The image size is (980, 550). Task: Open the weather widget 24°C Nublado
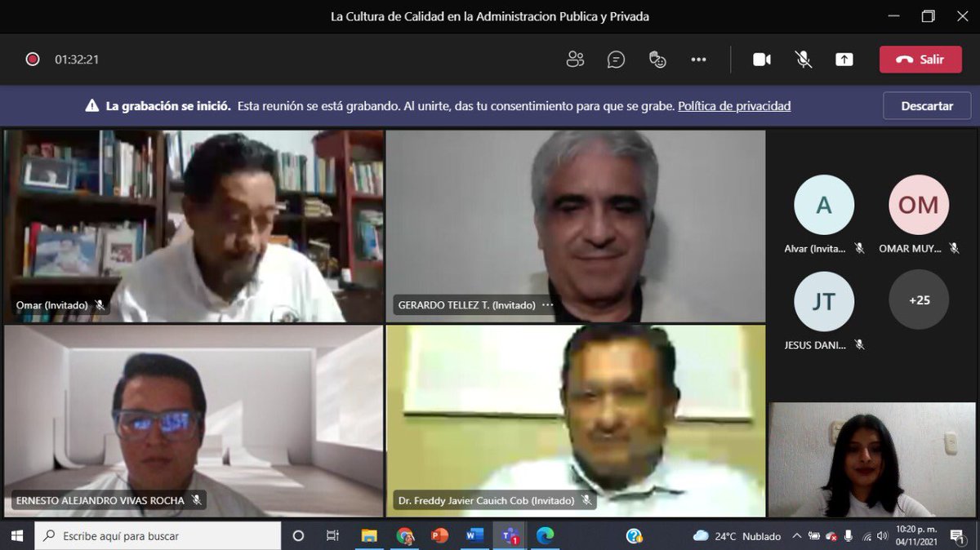[x=736, y=536]
